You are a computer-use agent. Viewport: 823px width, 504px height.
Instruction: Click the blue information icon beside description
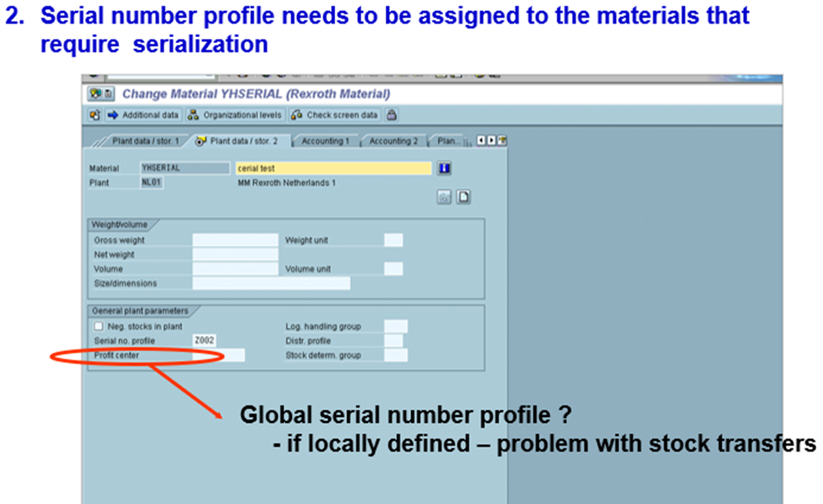point(445,169)
